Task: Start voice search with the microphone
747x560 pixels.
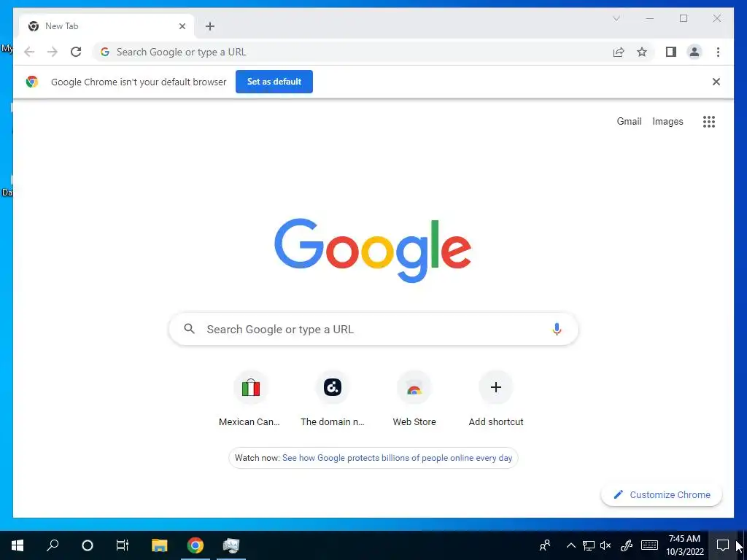Action: [x=557, y=329]
